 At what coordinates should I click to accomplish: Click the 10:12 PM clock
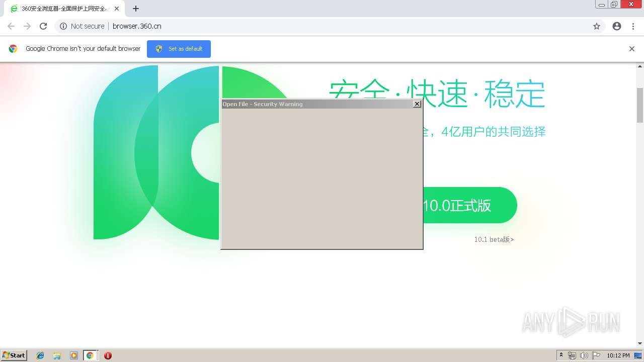(618, 355)
